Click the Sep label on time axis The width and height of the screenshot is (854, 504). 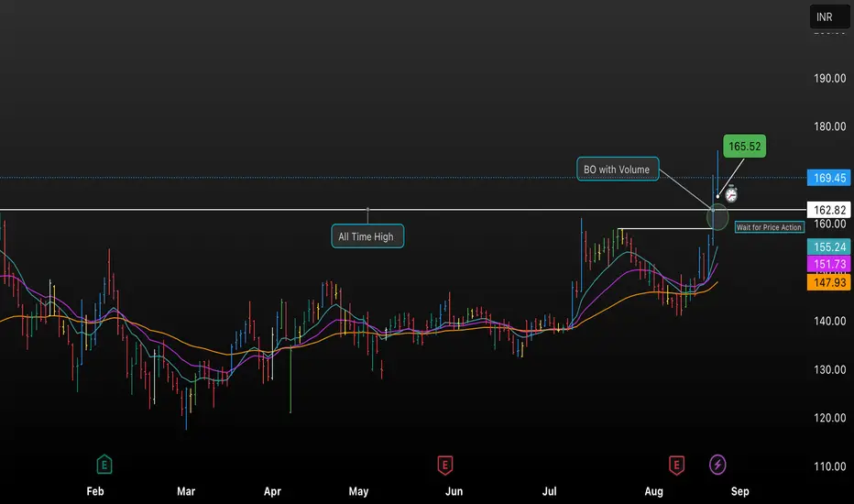739,491
